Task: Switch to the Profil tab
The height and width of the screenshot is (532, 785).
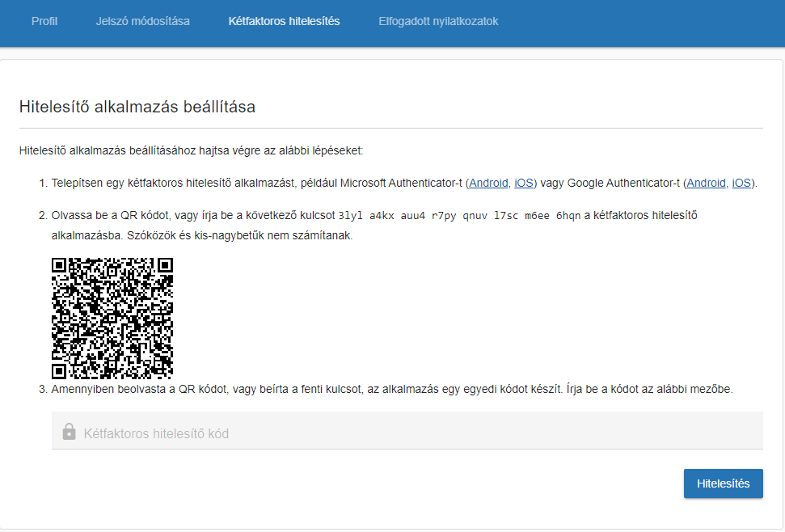Action: click(44, 22)
